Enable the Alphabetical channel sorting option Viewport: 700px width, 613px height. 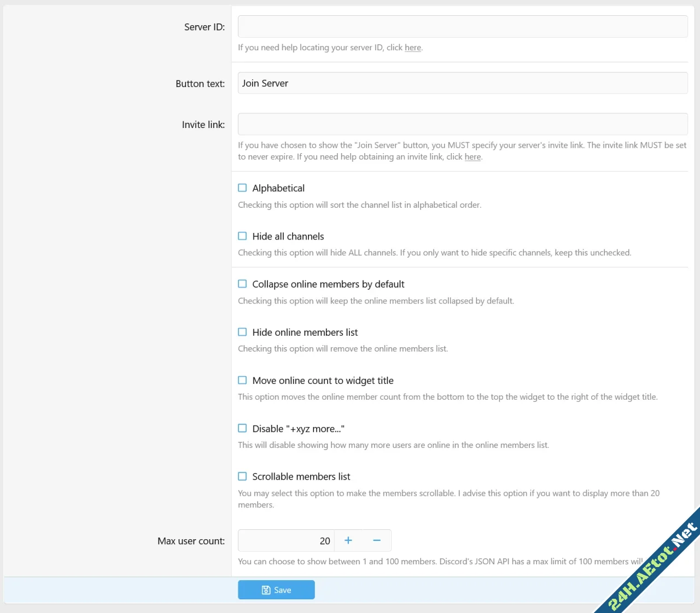point(242,188)
